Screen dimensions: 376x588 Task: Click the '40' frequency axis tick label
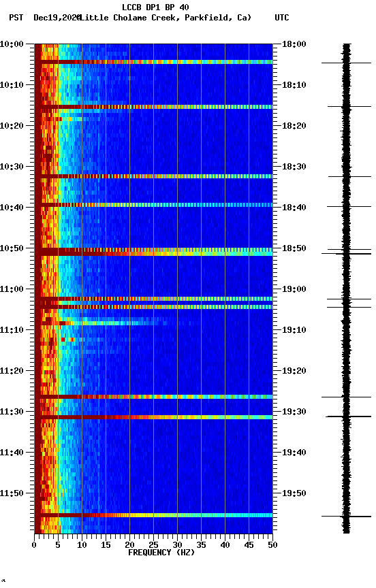pyautogui.click(x=225, y=545)
